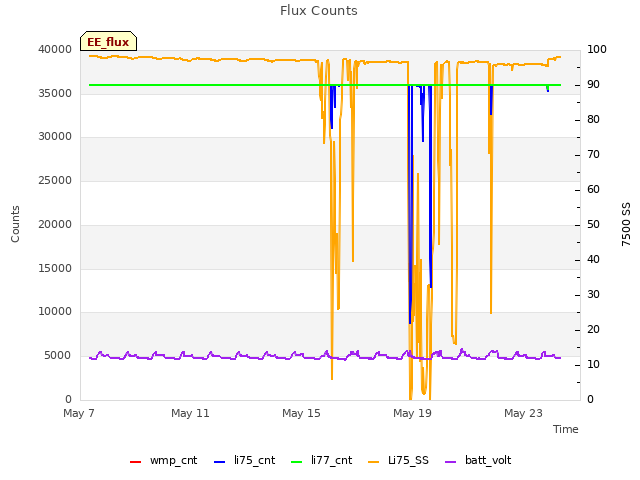Click the 10 right axis label
This screenshot has height=480, width=640.
(x=593, y=364)
